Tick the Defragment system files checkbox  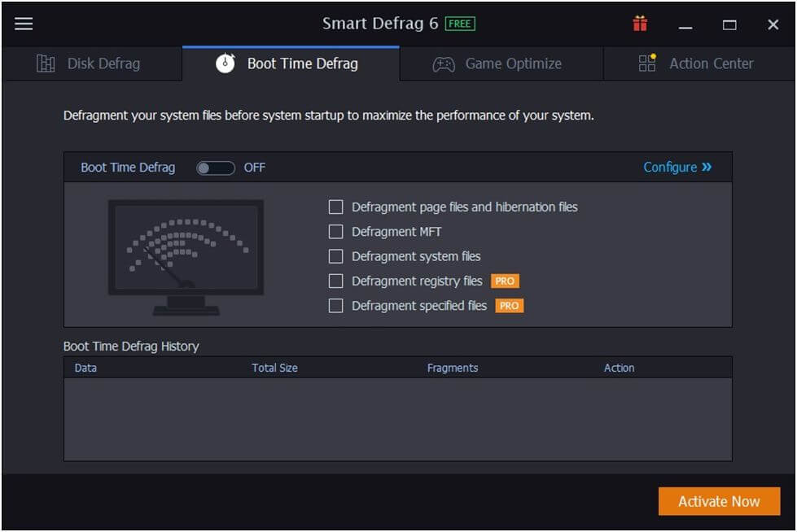[335, 256]
